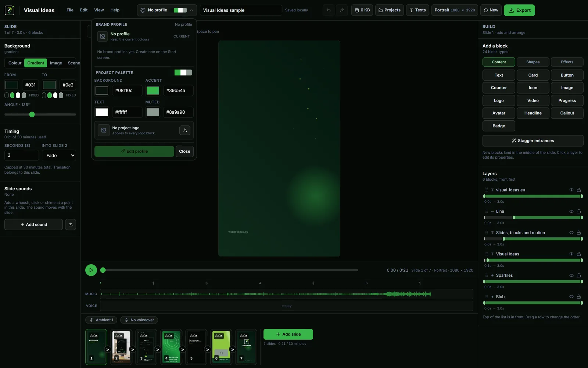Click the transition arrow after slide 1
Image resolution: width=588 pixels, height=368 pixels.
[x=108, y=350]
